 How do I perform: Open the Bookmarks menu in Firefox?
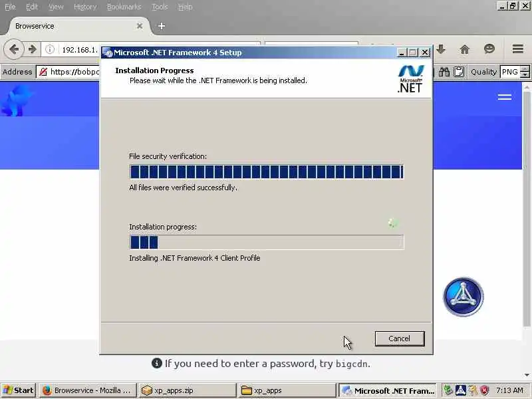click(x=124, y=7)
